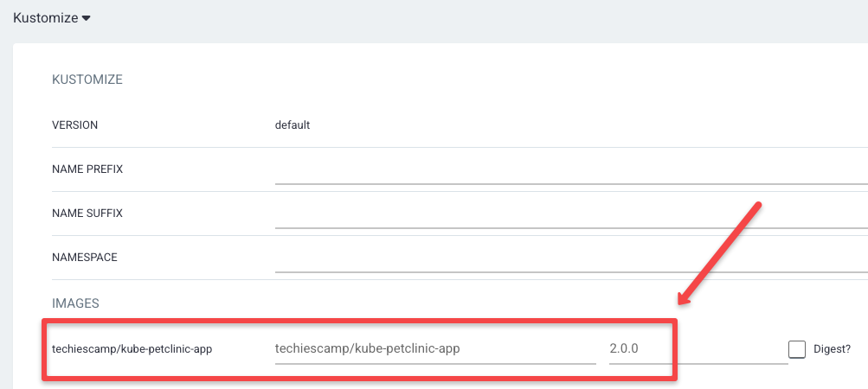Collapse the Kustomize section caret arrow
Image resolution: width=868 pixels, height=389 pixels.
86,18
